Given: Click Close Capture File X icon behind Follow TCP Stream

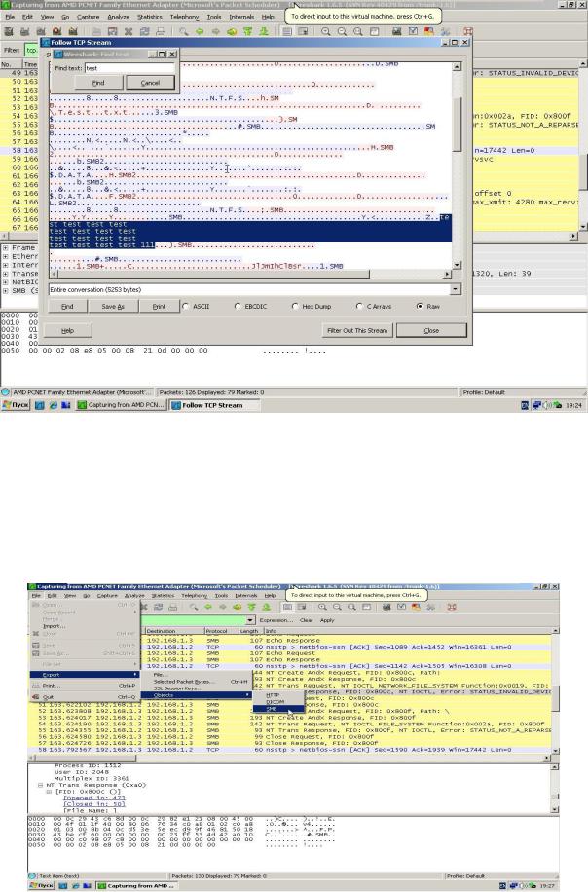Looking at the screenshot, I should (129, 31).
